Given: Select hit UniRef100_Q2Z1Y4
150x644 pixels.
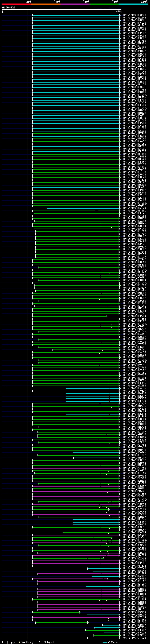Looking at the screenshot, I should point(135,18).
